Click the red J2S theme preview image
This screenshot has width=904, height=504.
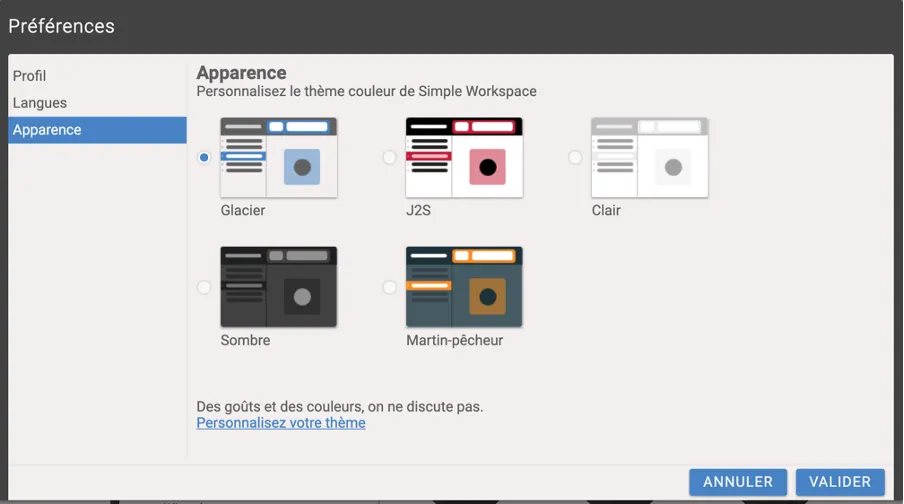(x=464, y=157)
